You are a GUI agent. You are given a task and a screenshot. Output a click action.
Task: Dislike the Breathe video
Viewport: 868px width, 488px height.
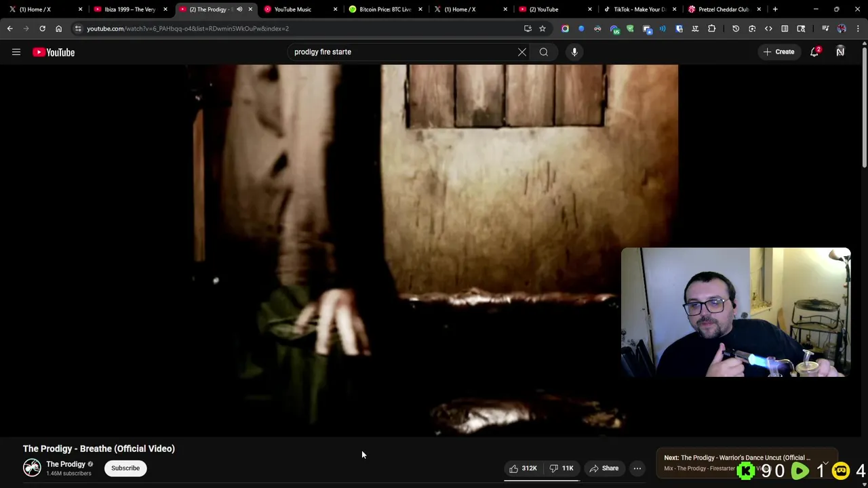coord(561,468)
